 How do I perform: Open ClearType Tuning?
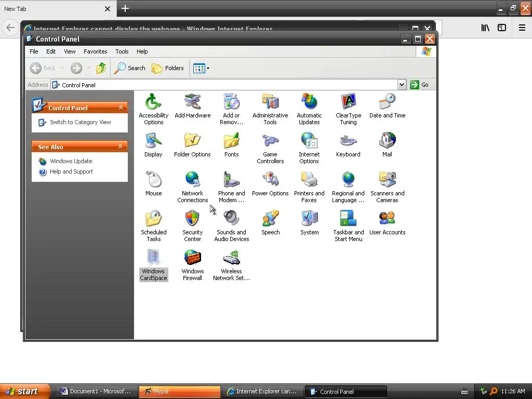pyautogui.click(x=348, y=109)
